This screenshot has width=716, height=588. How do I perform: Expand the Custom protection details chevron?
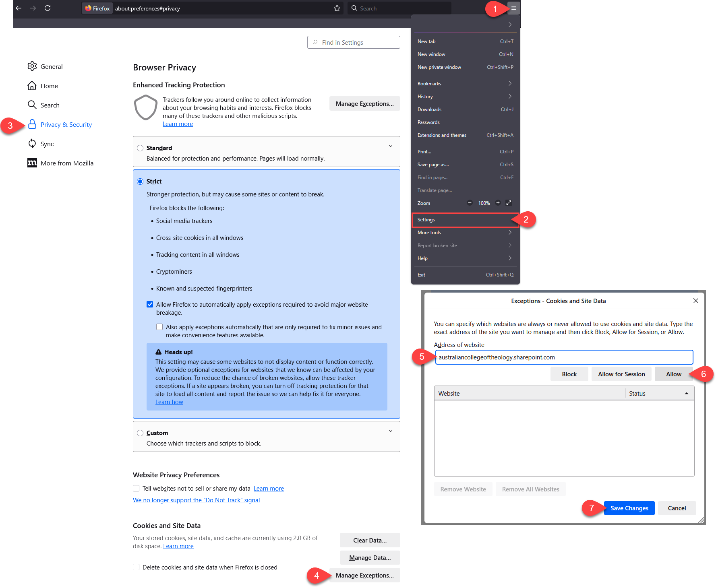pyautogui.click(x=391, y=431)
